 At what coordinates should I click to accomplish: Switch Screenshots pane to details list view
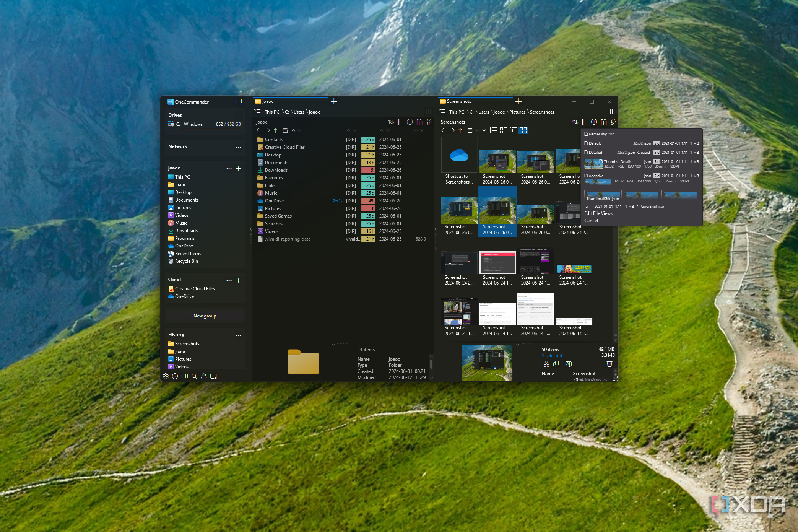tap(513, 130)
